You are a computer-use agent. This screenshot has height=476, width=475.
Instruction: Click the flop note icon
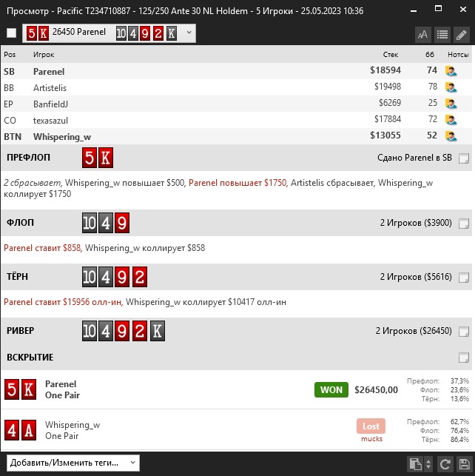[x=464, y=224]
